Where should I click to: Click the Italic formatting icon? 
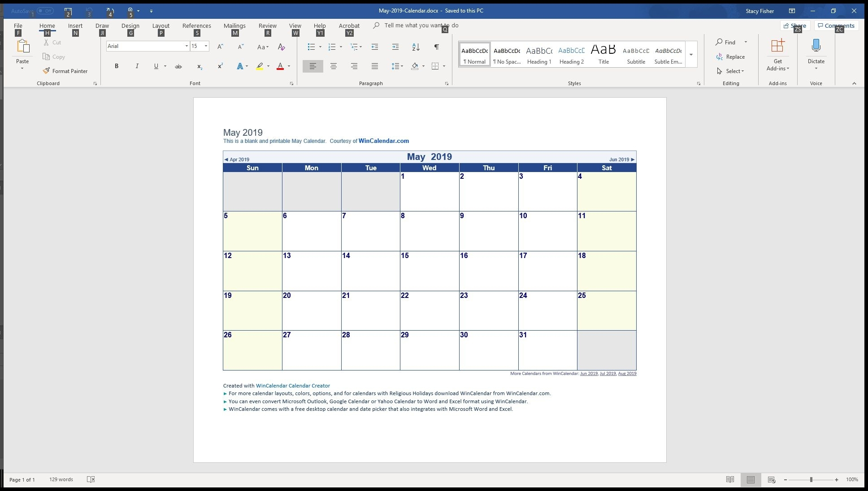tap(136, 65)
